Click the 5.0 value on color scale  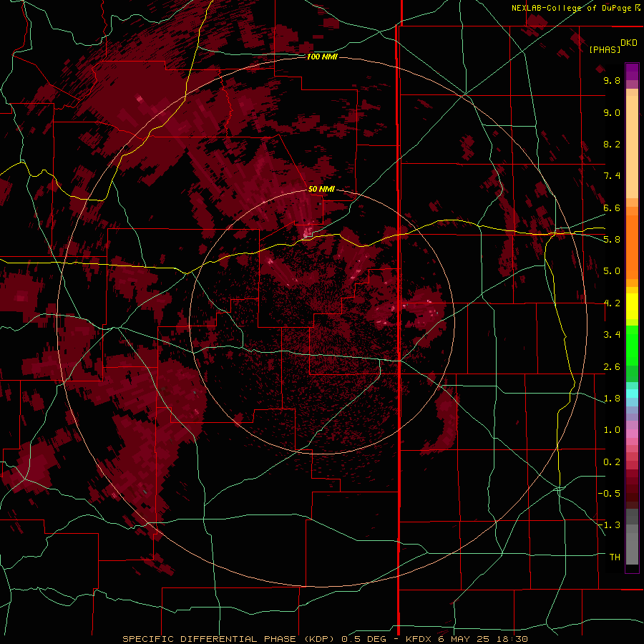612,271
